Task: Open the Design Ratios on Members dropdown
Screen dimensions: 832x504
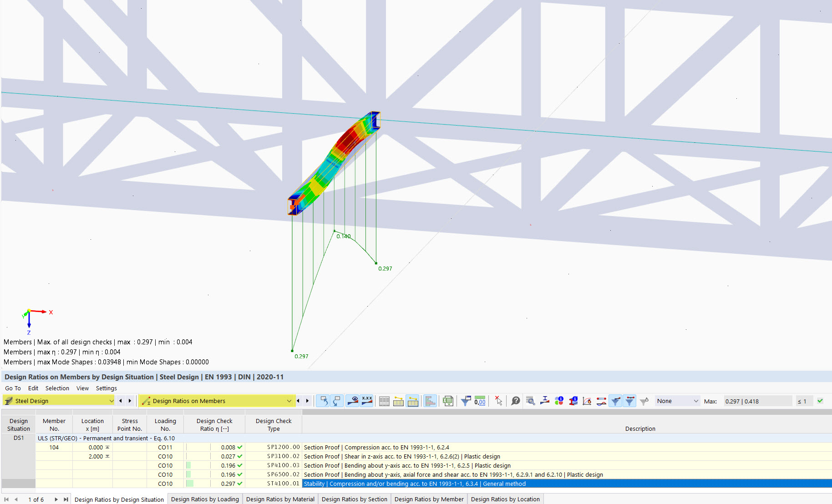Action: tap(289, 401)
